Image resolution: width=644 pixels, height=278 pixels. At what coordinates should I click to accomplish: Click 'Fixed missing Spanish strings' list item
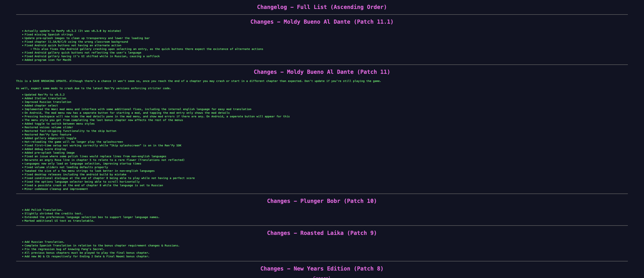pyautogui.click(x=49, y=35)
